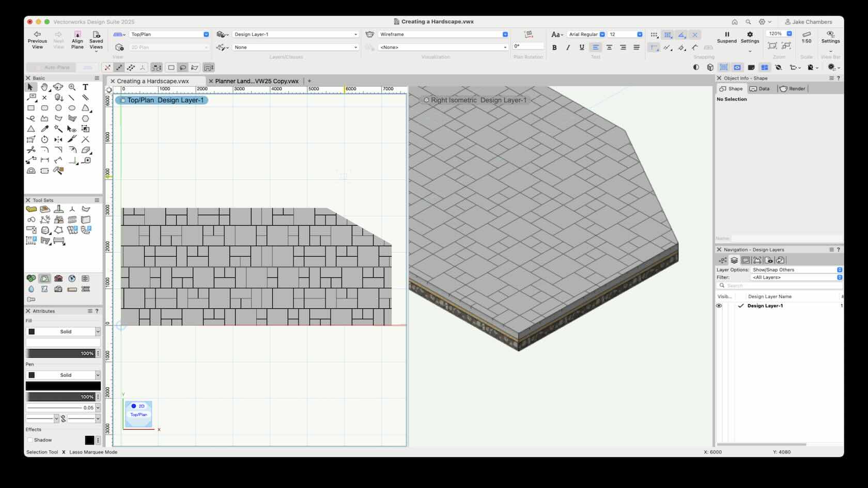This screenshot has width=868, height=488.
Task: Choose the Eyedropper tool
Action: point(45,129)
